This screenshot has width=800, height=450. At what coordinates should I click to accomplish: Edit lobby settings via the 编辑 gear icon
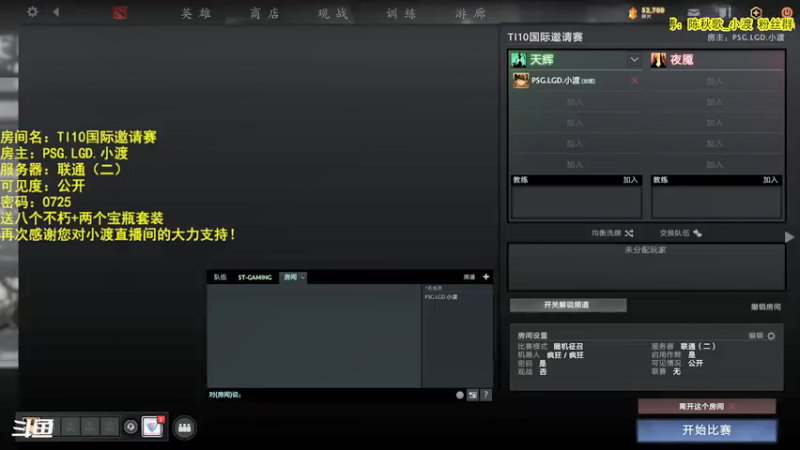(771, 336)
